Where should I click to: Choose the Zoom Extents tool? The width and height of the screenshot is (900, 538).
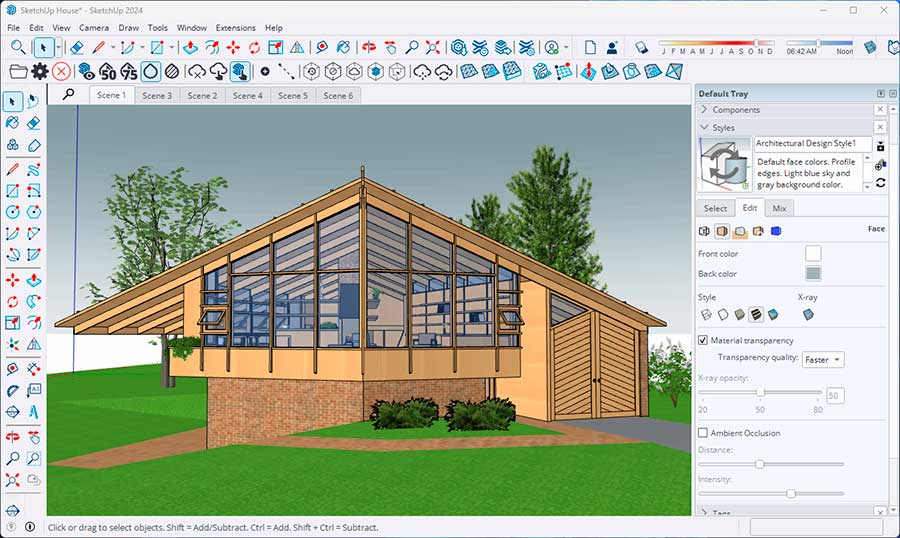click(433, 47)
